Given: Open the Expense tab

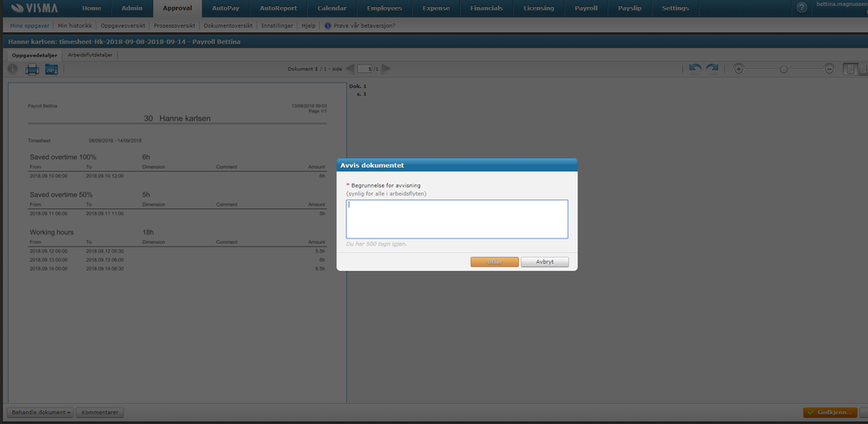Looking at the screenshot, I should click(x=437, y=9).
